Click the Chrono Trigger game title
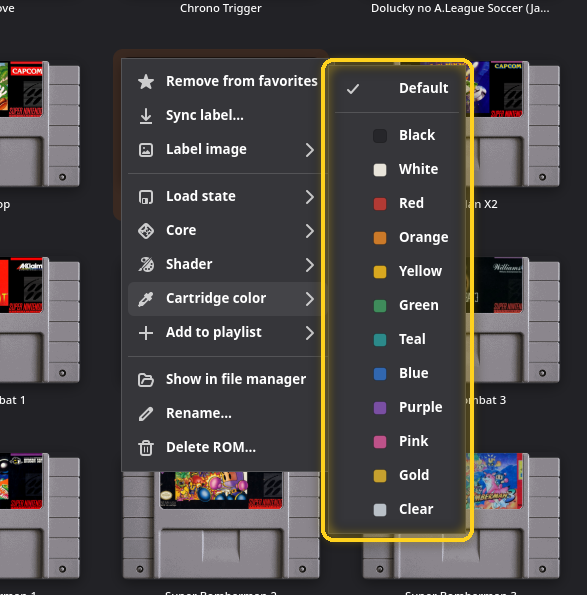The width and height of the screenshot is (587, 595). [221, 8]
